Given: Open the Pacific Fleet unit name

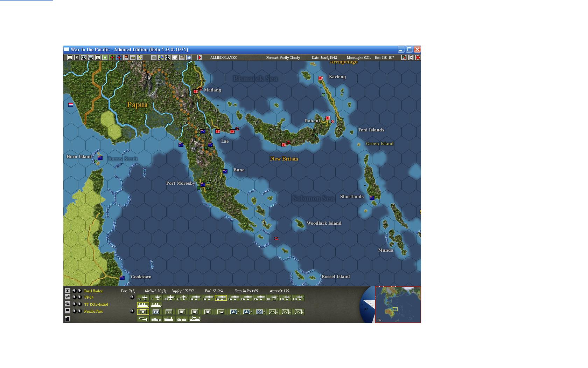Looking at the screenshot, I should (93, 311).
